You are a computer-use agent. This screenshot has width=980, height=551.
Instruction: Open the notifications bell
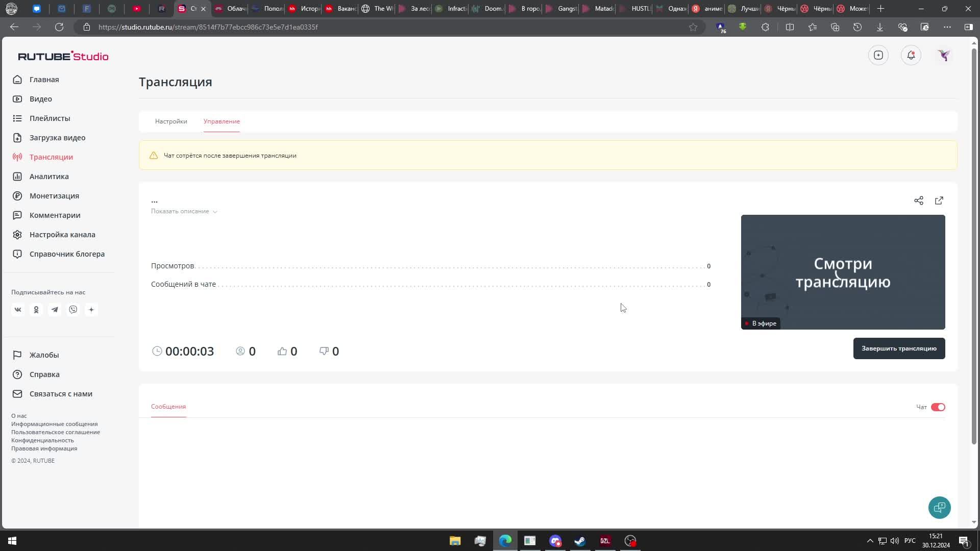tap(911, 55)
